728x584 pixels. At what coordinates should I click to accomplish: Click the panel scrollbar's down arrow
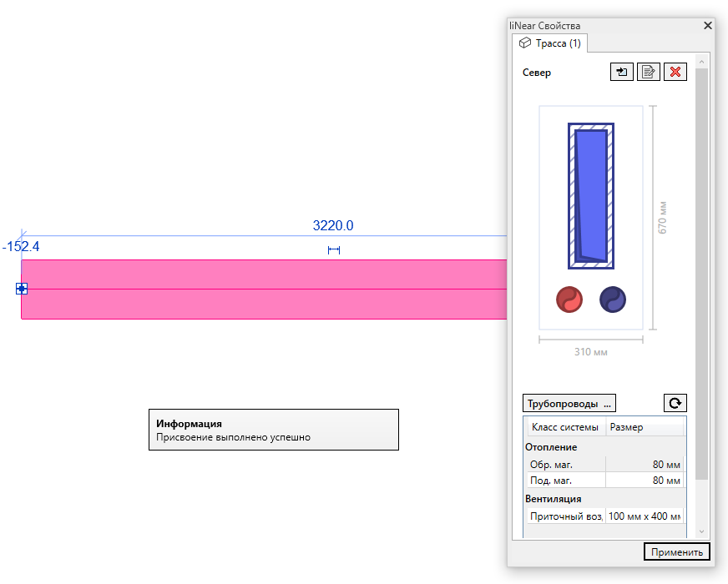pyautogui.click(x=701, y=531)
